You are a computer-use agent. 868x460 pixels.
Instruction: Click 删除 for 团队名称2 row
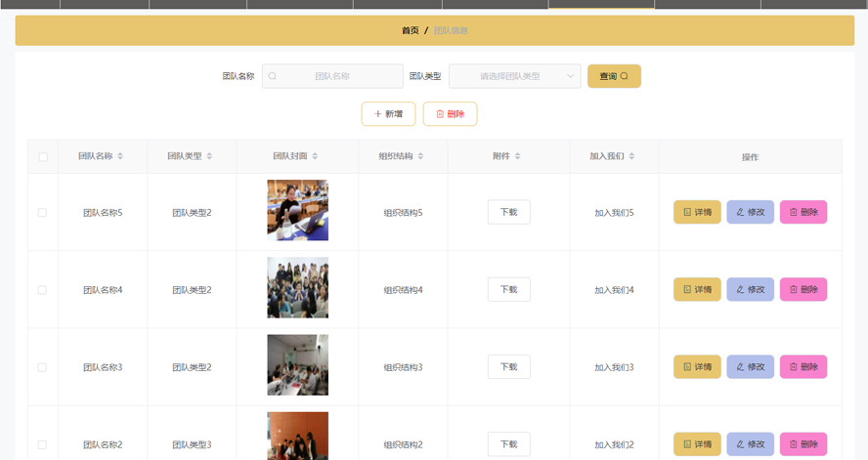point(803,444)
